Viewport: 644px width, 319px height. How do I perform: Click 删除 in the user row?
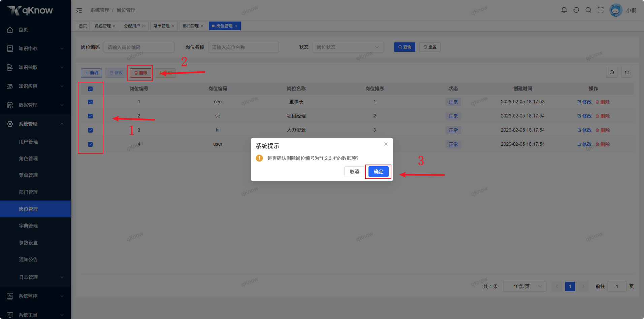pos(603,144)
